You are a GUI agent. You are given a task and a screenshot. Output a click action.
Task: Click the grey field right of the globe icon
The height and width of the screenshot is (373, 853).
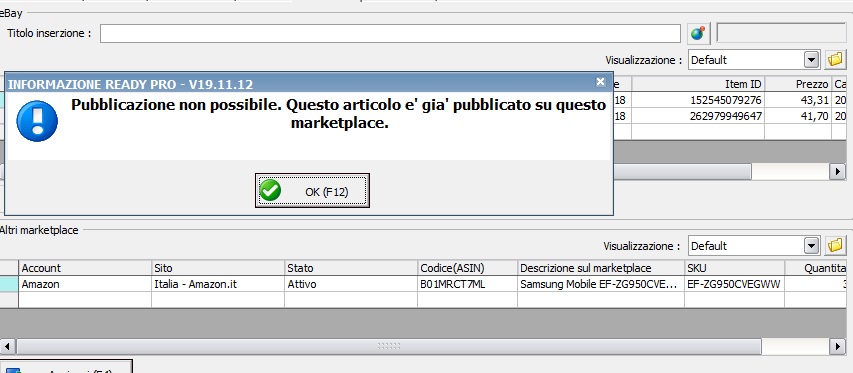781,33
